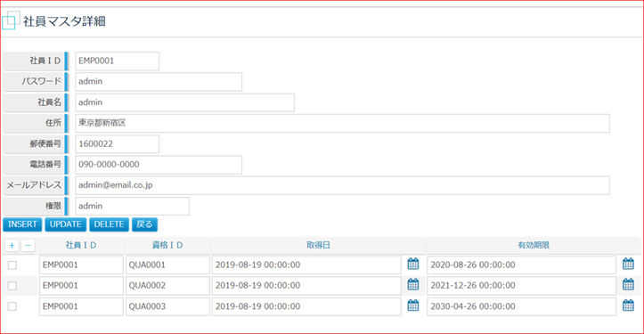644x334 pixels.
Task: Click the 社員マスタ詳細 page title
Action: [64, 21]
